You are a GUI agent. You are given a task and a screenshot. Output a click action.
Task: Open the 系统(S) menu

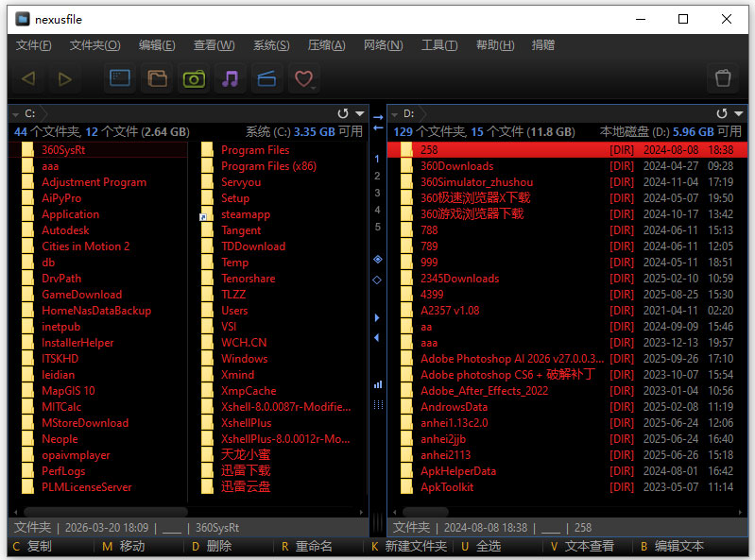click(x=271, y=45)
